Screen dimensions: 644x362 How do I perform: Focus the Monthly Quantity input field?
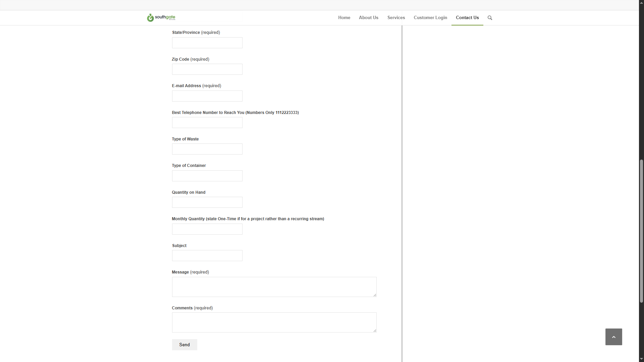(207, 229)
